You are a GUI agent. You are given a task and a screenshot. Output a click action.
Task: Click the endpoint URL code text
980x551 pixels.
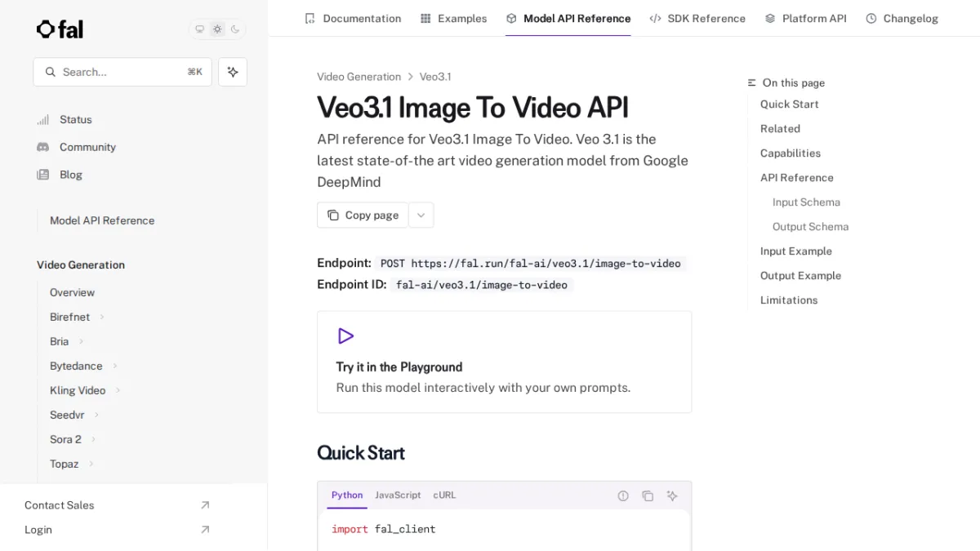tap(531, 264)
